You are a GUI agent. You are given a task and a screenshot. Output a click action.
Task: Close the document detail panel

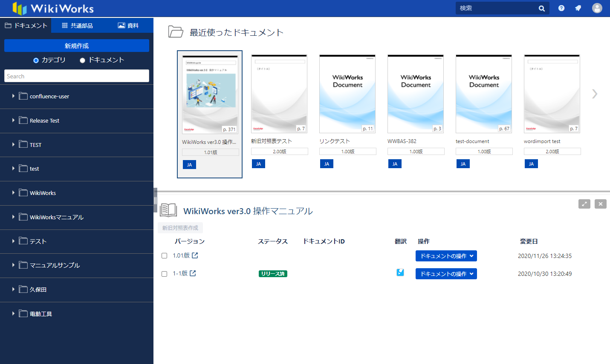coord(601,204)
